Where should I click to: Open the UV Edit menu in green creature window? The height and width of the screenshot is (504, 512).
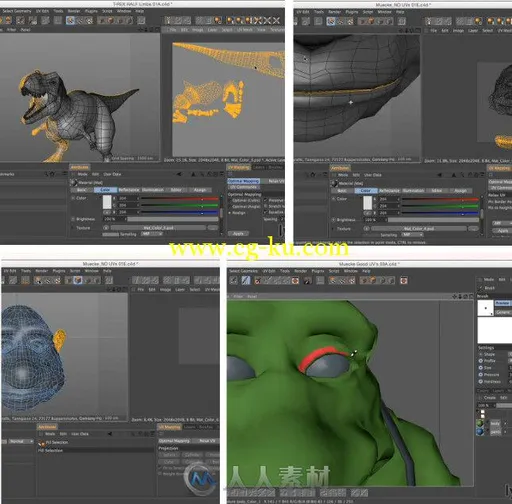point(269,271)
